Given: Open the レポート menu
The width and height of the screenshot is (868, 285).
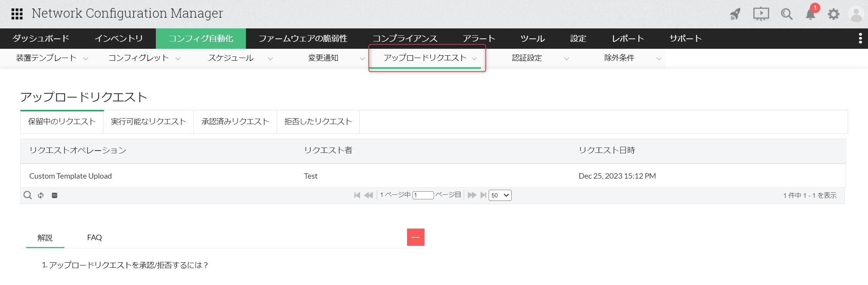Looking at the screenshot, I should 628,38.
